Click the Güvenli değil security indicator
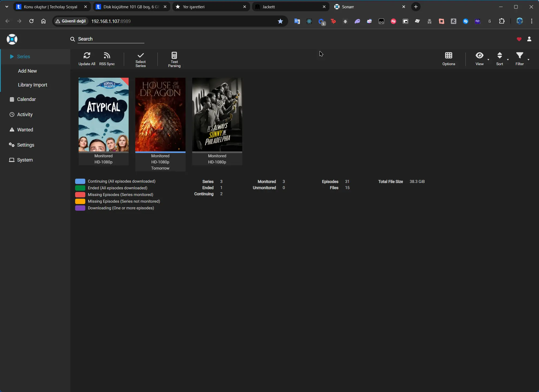 [71, 21]
